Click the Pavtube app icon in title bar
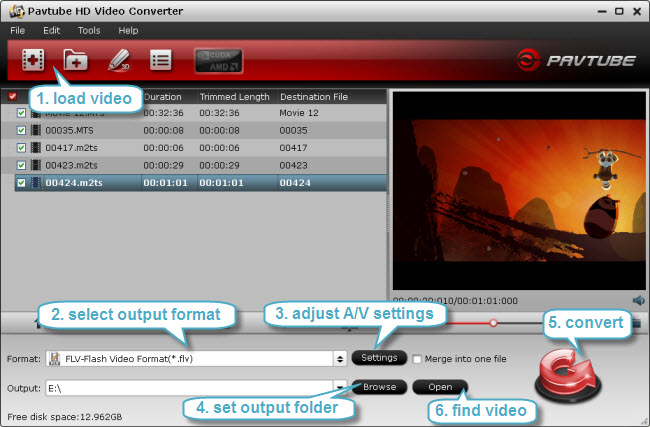The width and height of the screenshot is (650, 427). click(x=17, y=11)
